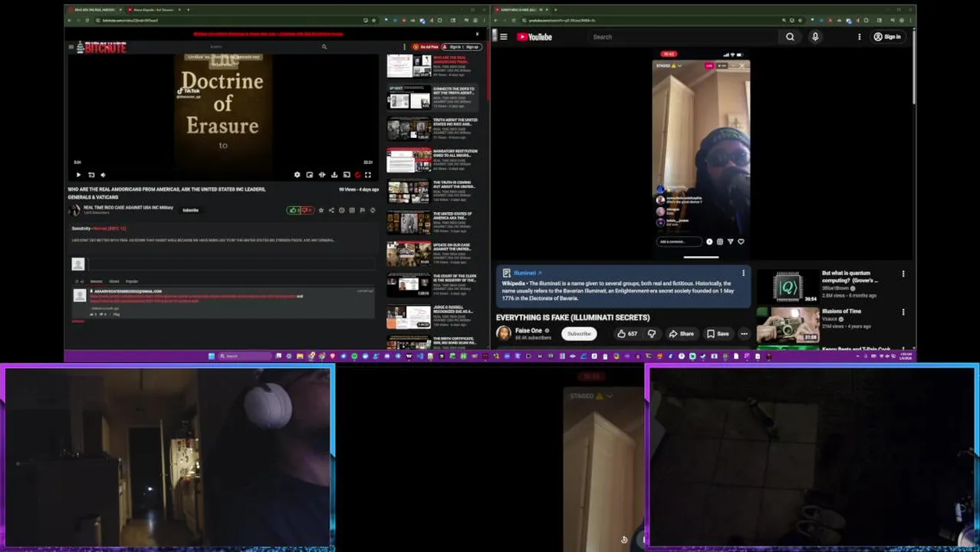Open options on the Wikipedia info panel

tap(743, 273)
